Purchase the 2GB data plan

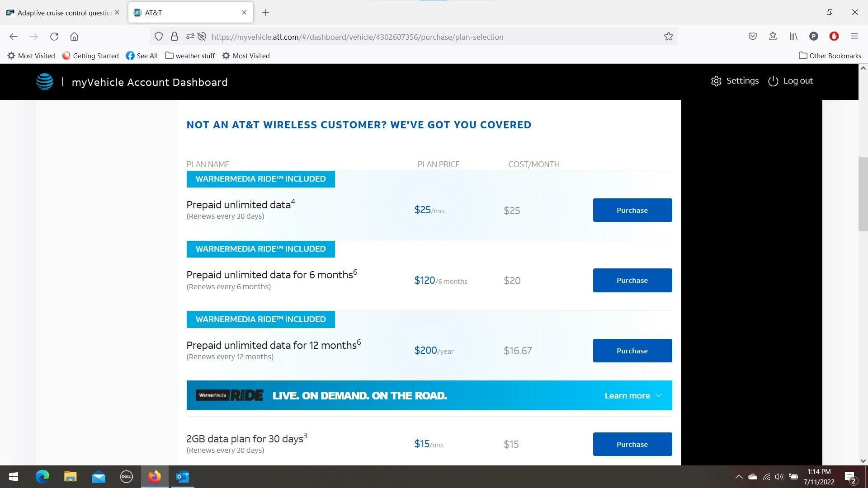click(x=632, y=444)
